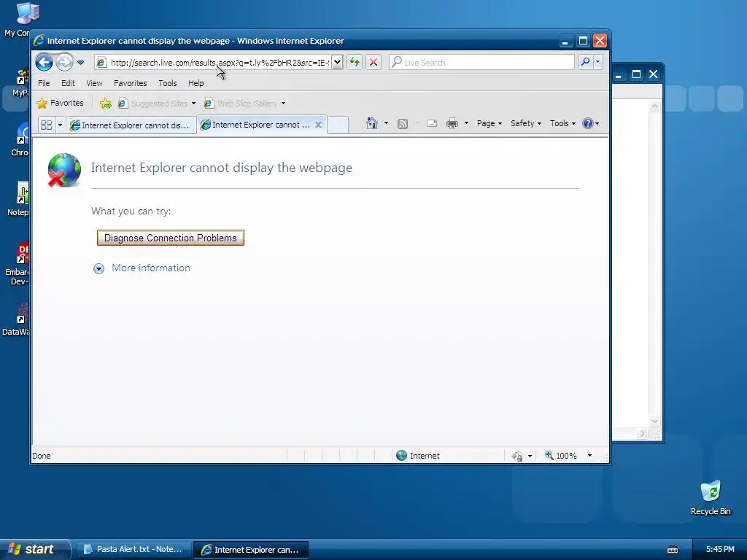Expand the Print options dropdown
The image size is (747, 560).
click(x=466, y=123)
